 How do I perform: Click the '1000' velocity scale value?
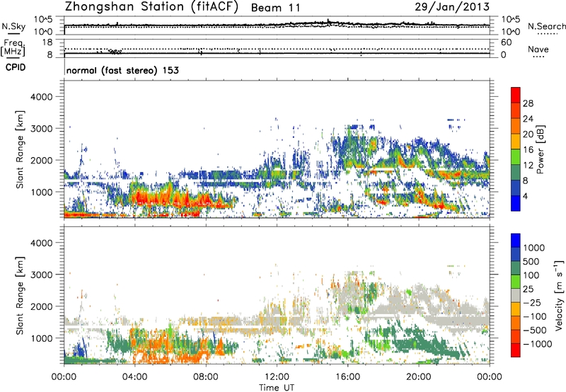click(534, 248)
